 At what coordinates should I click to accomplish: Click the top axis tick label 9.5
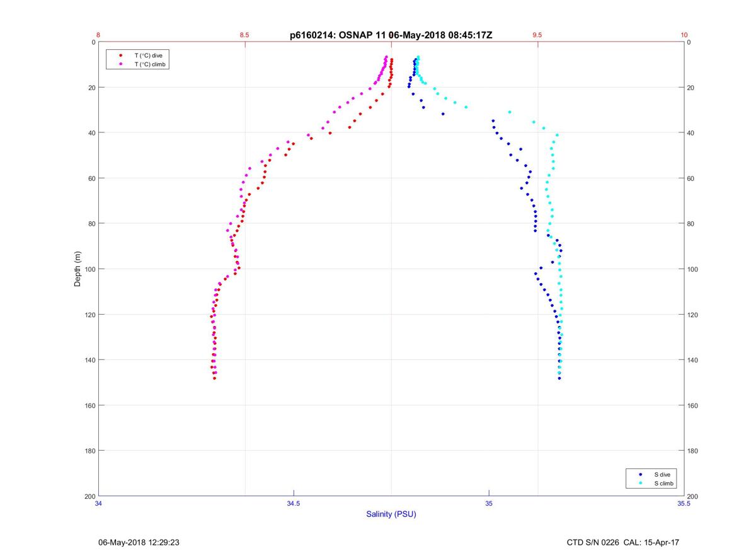point(537,35)
